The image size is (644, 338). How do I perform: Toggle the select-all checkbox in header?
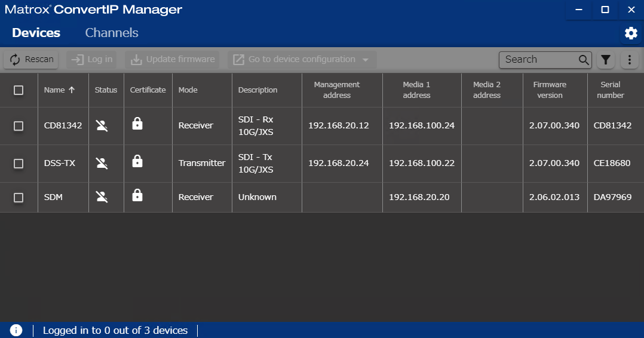pyautogui.click(x=19, y=90)
